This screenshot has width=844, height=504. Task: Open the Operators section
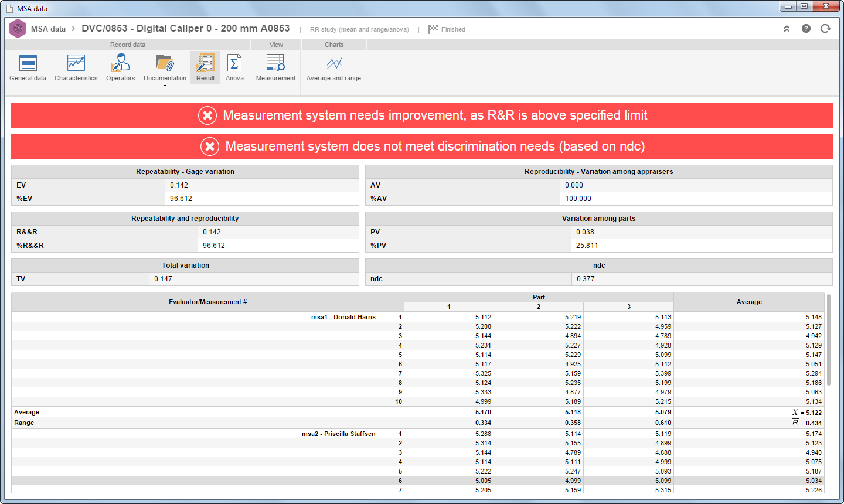click(x=121, y=67)
